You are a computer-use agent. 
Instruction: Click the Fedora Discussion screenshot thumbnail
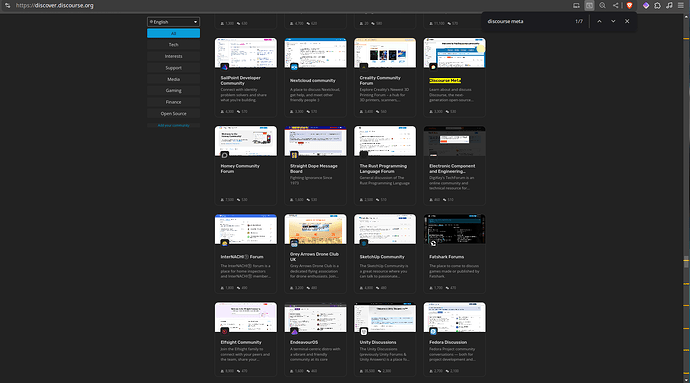pyautogui.click(x=455, y=317)
